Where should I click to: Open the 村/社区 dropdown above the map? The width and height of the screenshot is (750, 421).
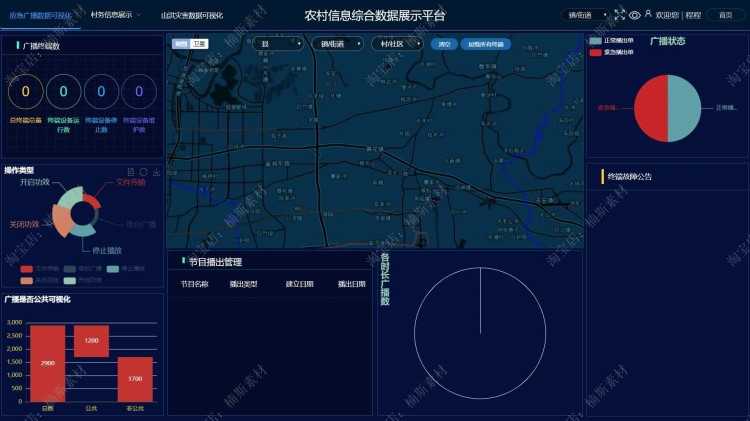click(397, 44)
